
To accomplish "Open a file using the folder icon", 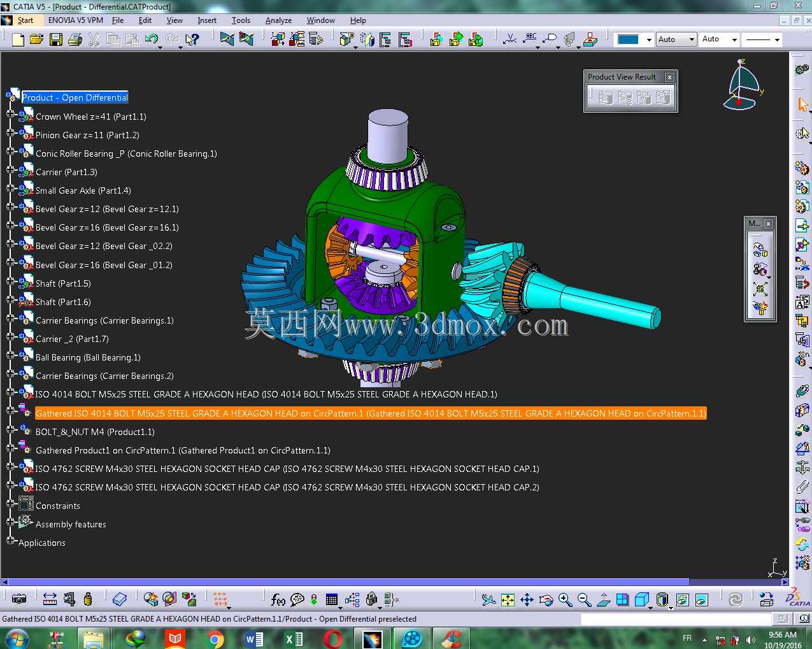I will pos(36,39).
